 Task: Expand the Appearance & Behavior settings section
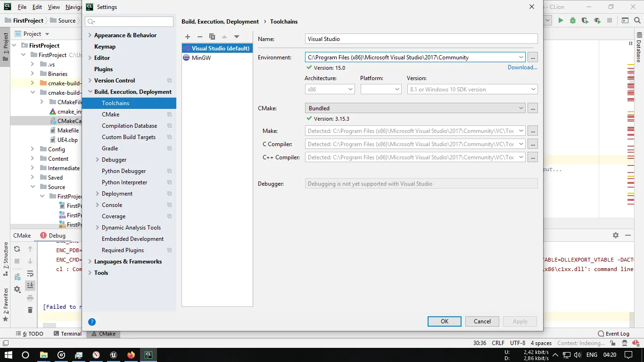point(90,35)
